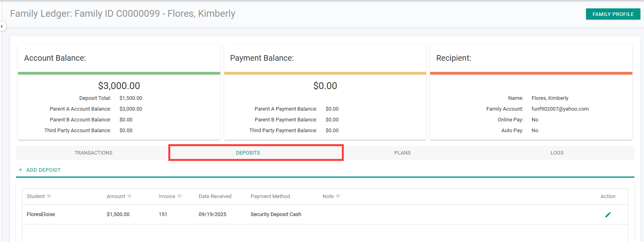Image resolution: width=644 pixels, height=242 pixels.
Task: Switch to the Transactions tab
Action: [x=93, y=153]
